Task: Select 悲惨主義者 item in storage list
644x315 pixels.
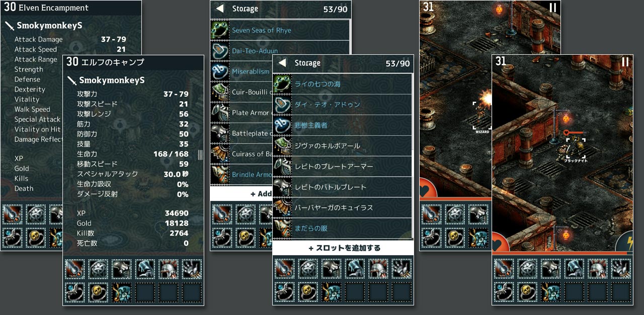Action: pyautogui.click(x=342, y=125)
